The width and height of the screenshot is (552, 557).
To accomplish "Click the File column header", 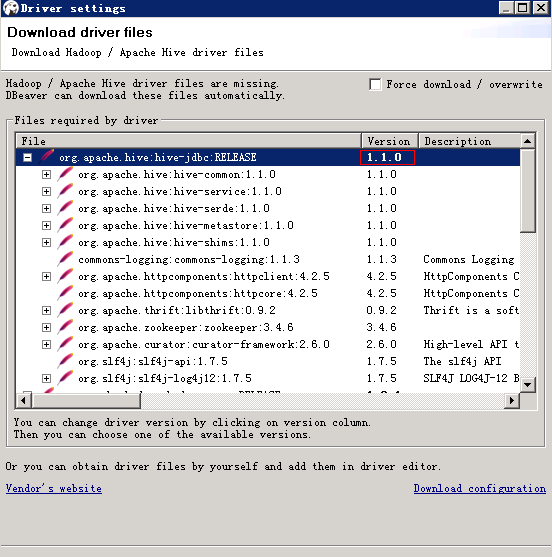I will [189, 141].
